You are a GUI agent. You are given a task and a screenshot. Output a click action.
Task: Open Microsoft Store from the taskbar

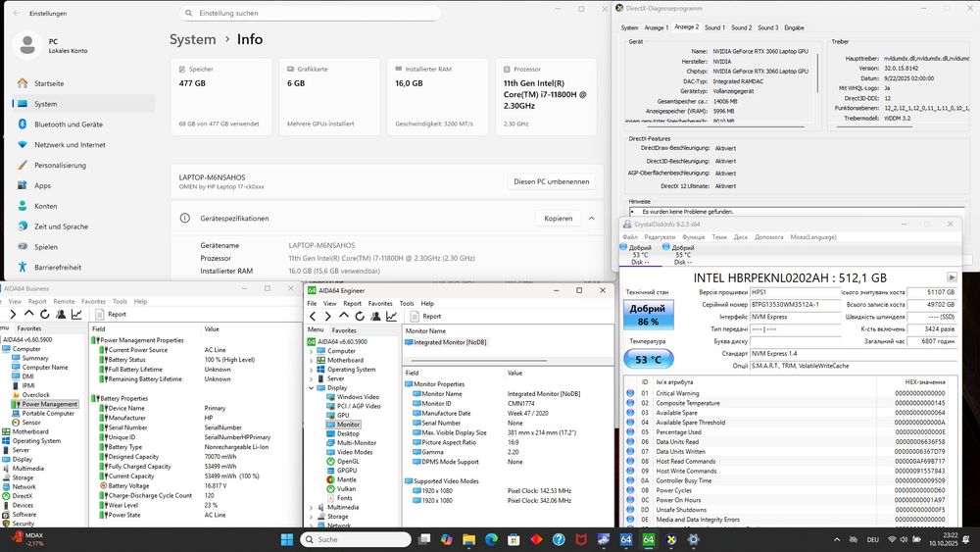(514, 539)
